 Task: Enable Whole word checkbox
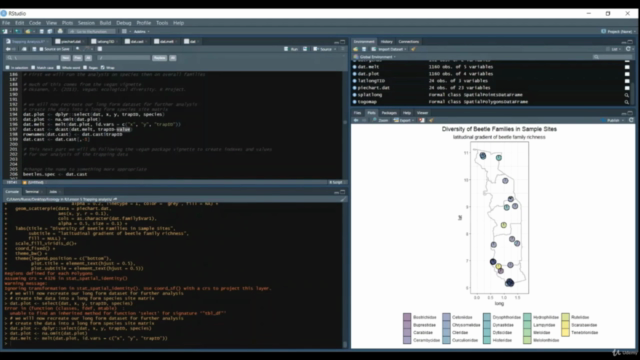58,67
